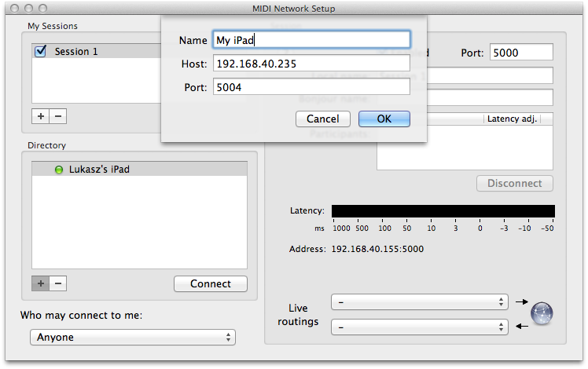The width and height of the screenshot is (588, 369).
Task: Click Cancel in the dialog
Action: [323, 119]
